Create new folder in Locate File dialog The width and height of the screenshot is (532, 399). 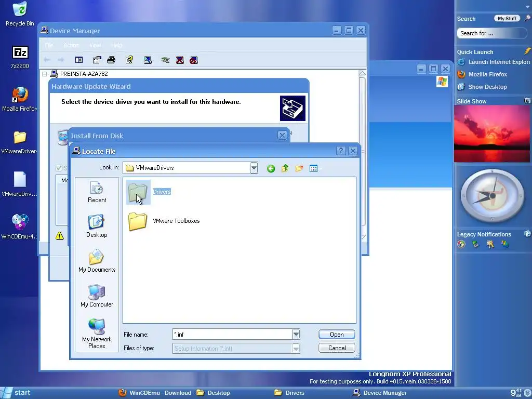click(299, 168)
